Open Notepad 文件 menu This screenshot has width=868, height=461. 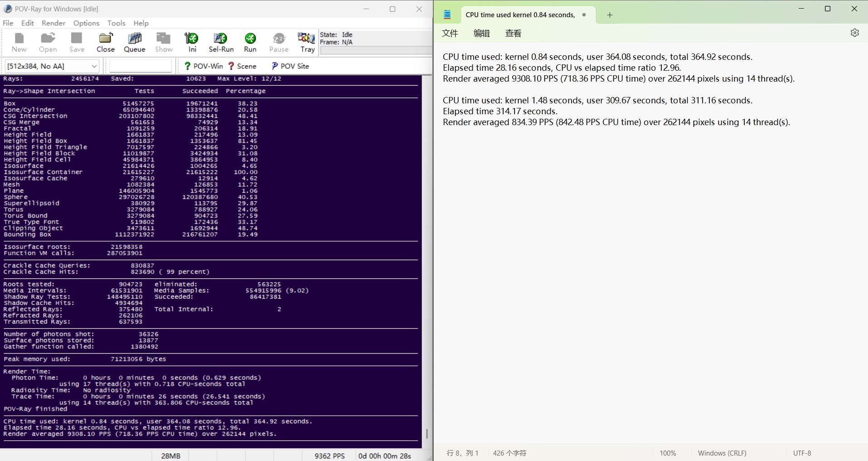click(x=450, y=33)
